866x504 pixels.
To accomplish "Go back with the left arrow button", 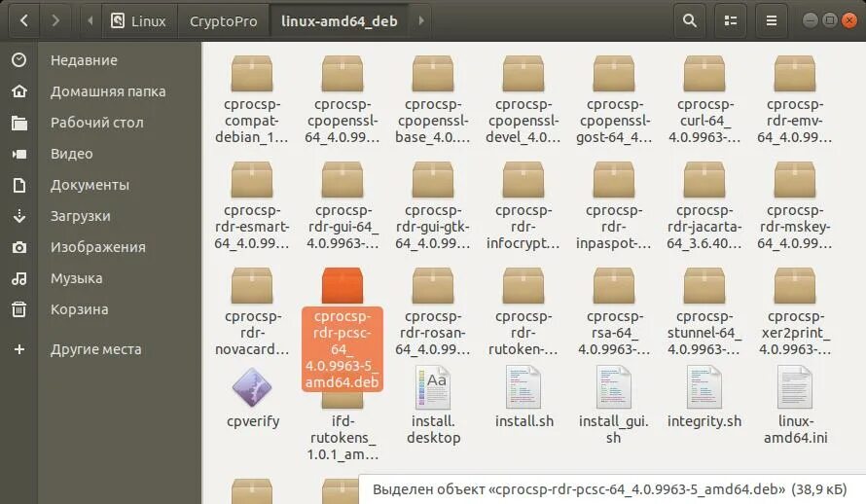I will [x=23, y=21].
